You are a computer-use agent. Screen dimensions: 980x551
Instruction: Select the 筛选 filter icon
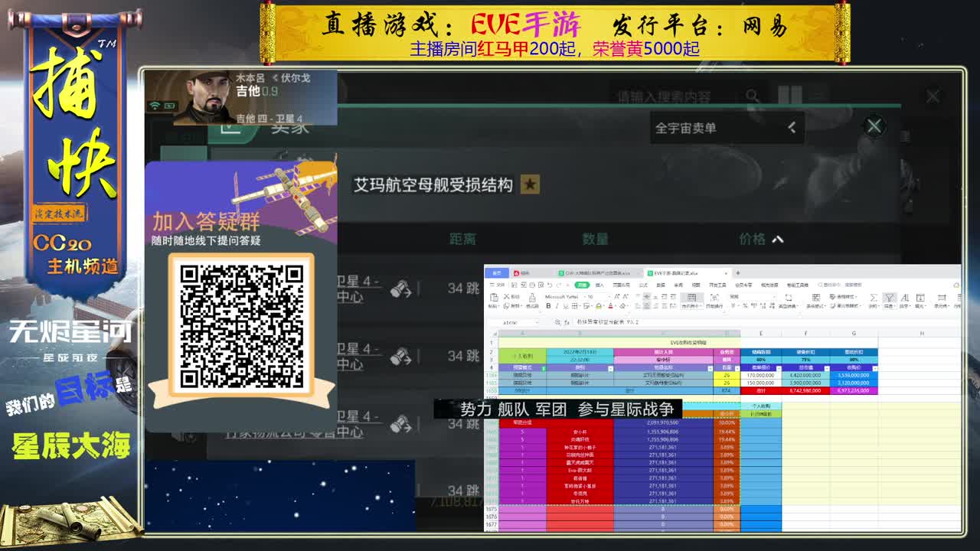pyautogui.click(x=890, y=298)
